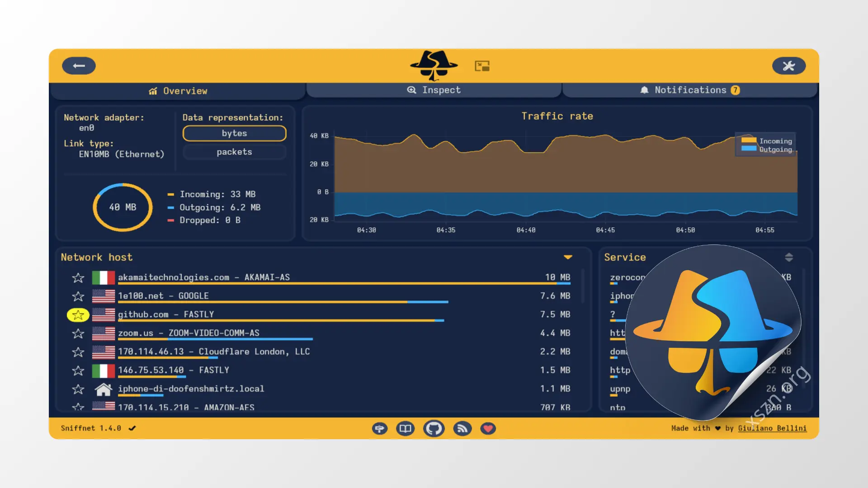This screenshot has height=488, width=868.
Task: Favorite 1e100.net with its star
Action: pos(78,296)
